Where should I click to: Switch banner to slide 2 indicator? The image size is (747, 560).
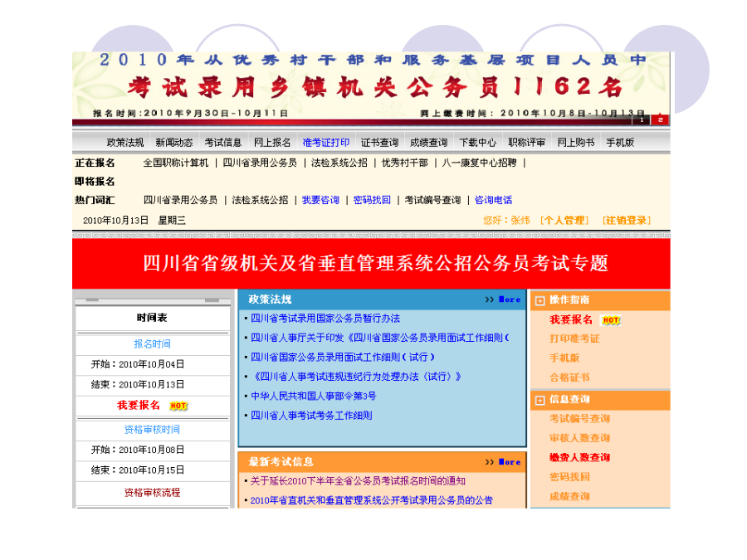point(660,120)
